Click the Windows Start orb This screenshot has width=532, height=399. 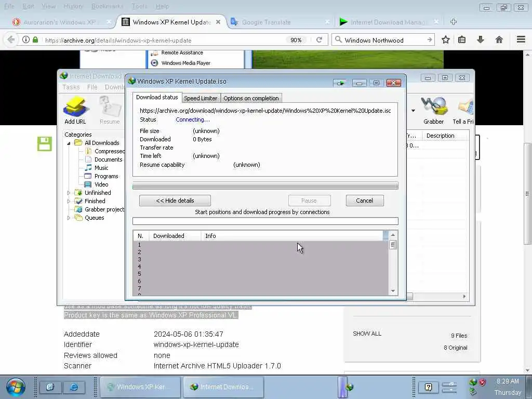coord(15,387)
